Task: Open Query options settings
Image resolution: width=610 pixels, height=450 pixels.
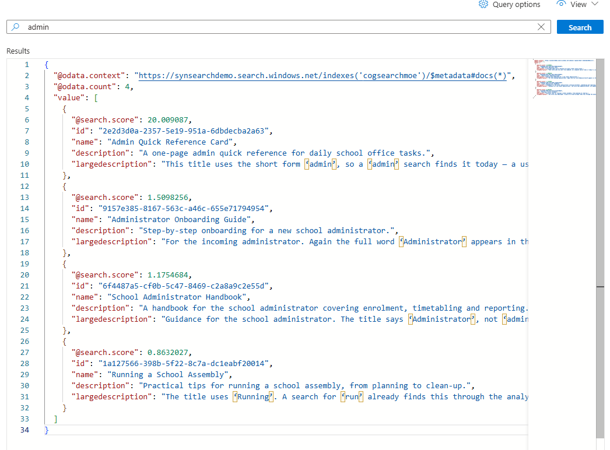Action: [509, 4]
